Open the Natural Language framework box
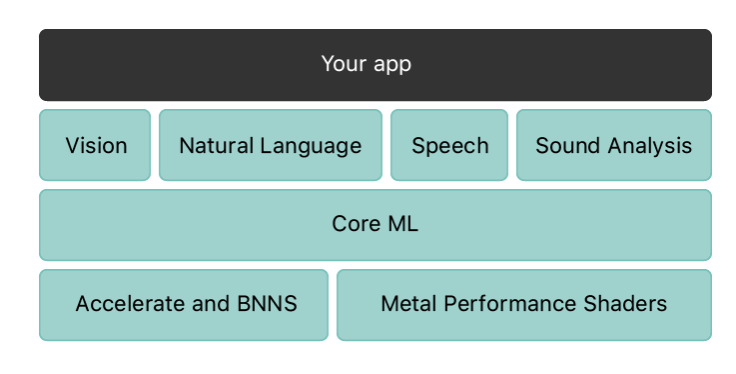Screen dimensions: 736x374 270,145
